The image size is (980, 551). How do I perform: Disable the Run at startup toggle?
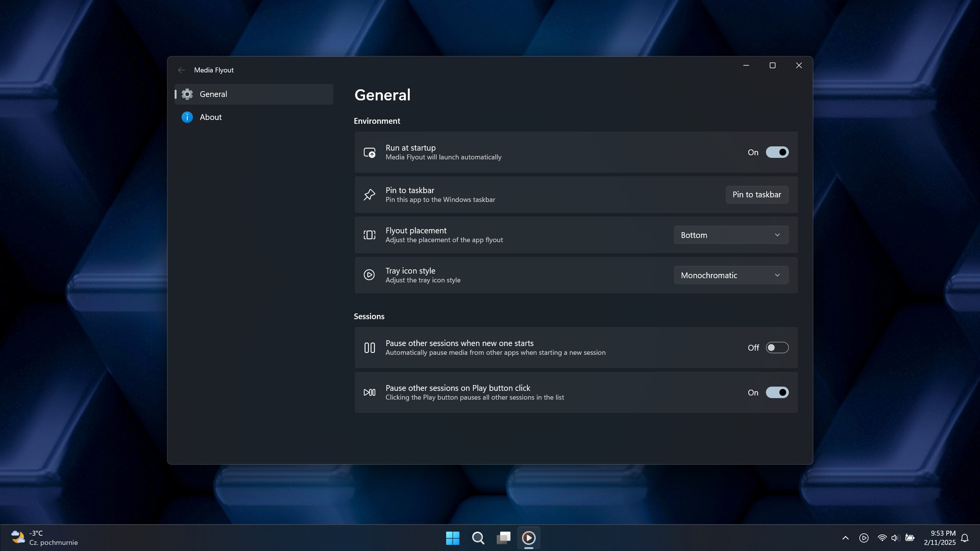click(777, 152)
